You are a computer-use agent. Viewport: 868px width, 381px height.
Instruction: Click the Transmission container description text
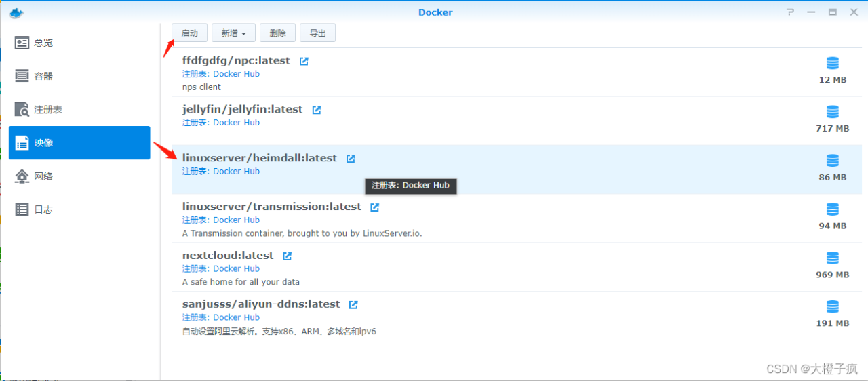(x=302, y=233)
